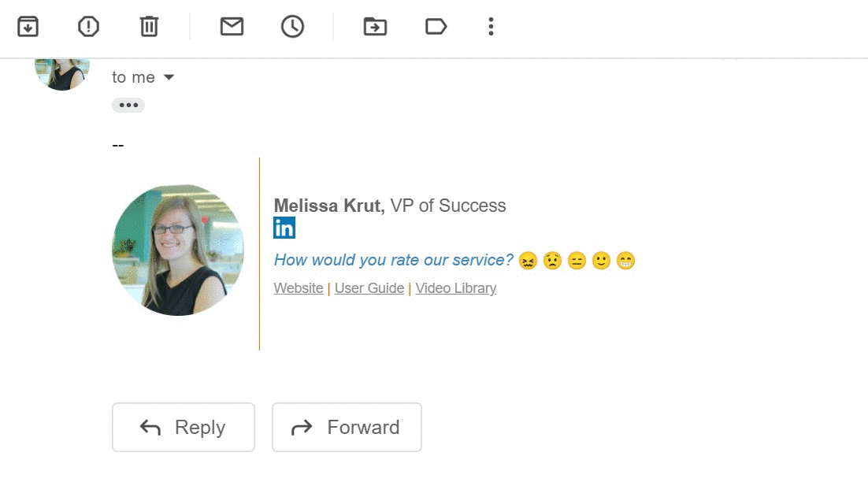Mark the message as unread

(231, 26)
